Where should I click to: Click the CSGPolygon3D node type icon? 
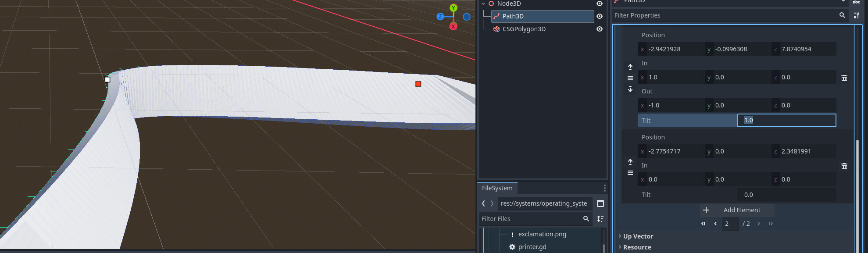point(497,29)
